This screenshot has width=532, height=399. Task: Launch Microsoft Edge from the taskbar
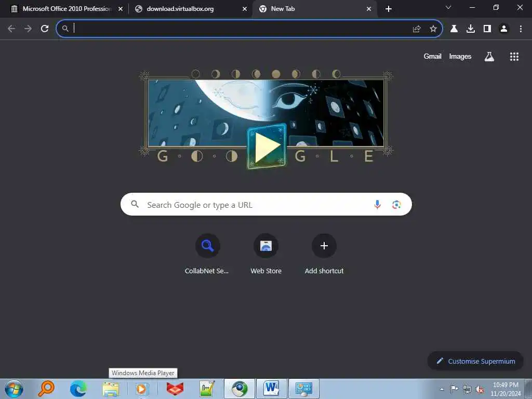tap(78, 389)
